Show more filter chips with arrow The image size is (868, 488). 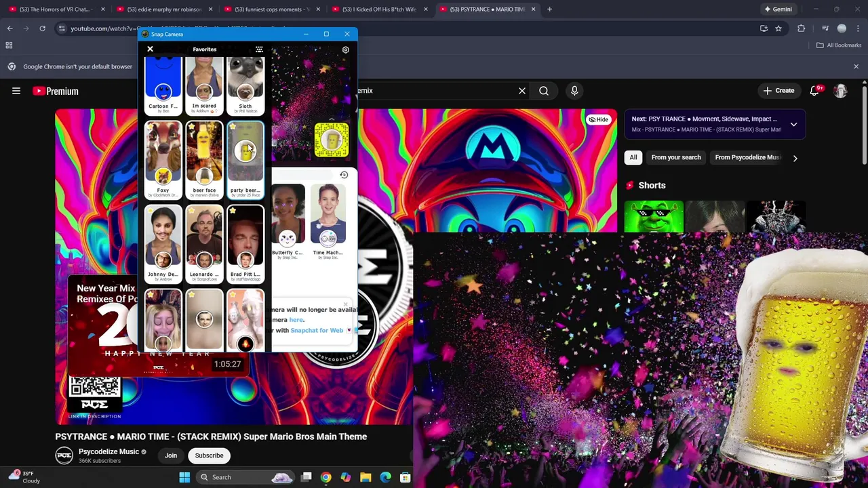tap(795, 158)
